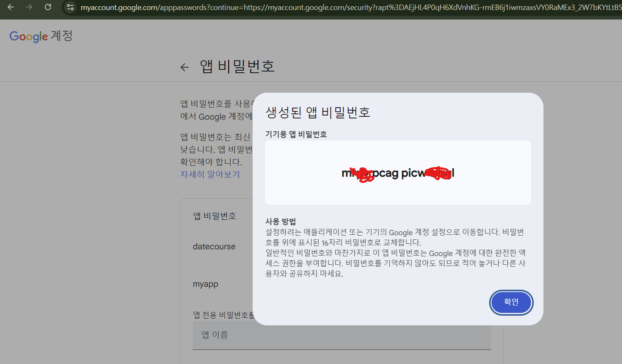Focus the 앱 이름 input field
Image resolution: width=622 pixels, height=364 pixels.
tap(342, 335)
